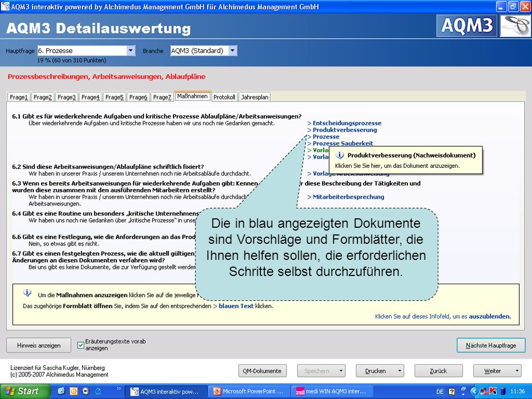Switch to the Frage3 tab

tap(66, 97)
